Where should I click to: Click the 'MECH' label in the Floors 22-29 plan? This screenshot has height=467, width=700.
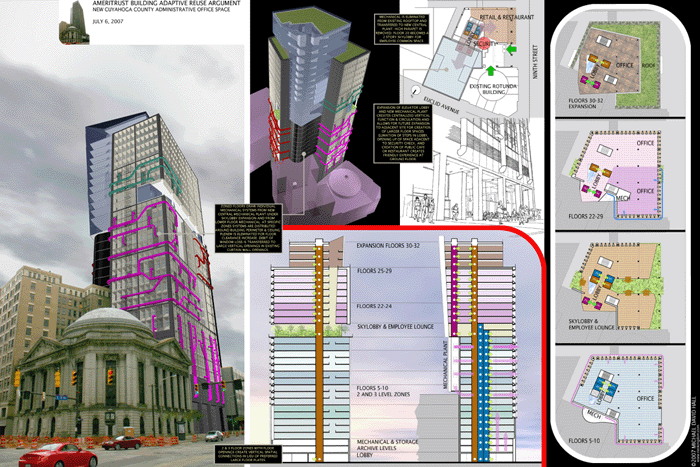click(x=623, y=198)
